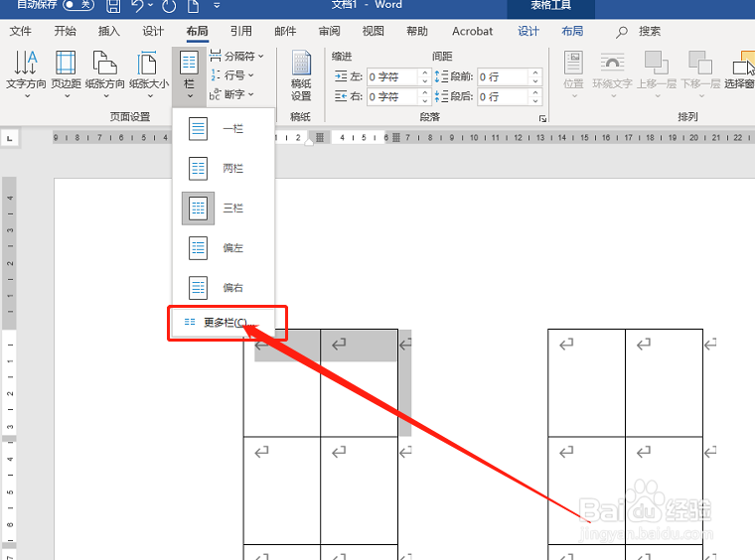Increase the left indent value
The image size is (755, 560).
point(425,72)
